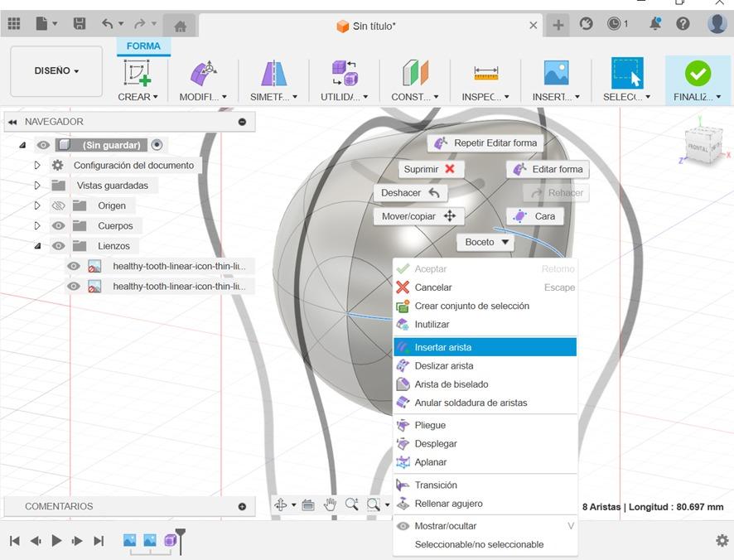Toggle visibility of the Origen folder

click(59, 205)
